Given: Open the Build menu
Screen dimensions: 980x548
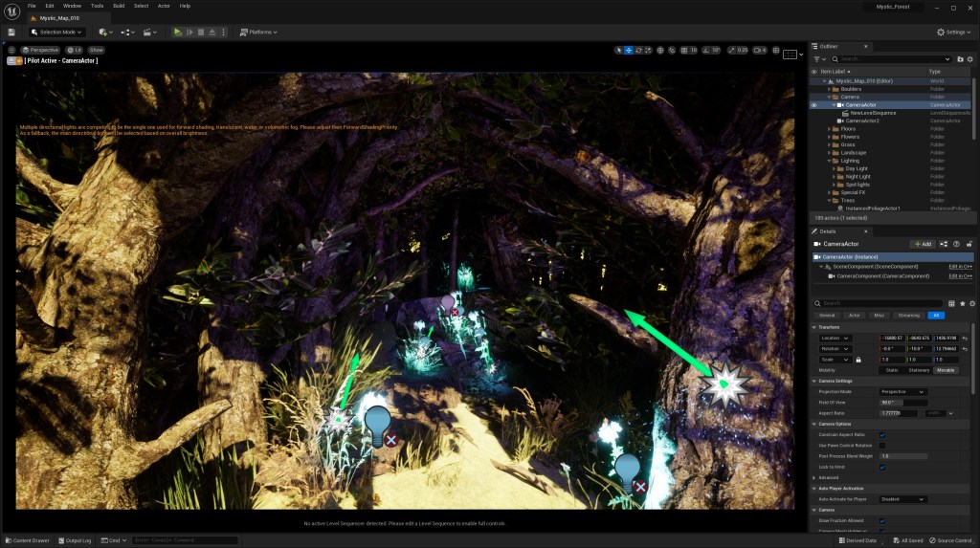Looking at the screenshot, I should pos(119,6).
